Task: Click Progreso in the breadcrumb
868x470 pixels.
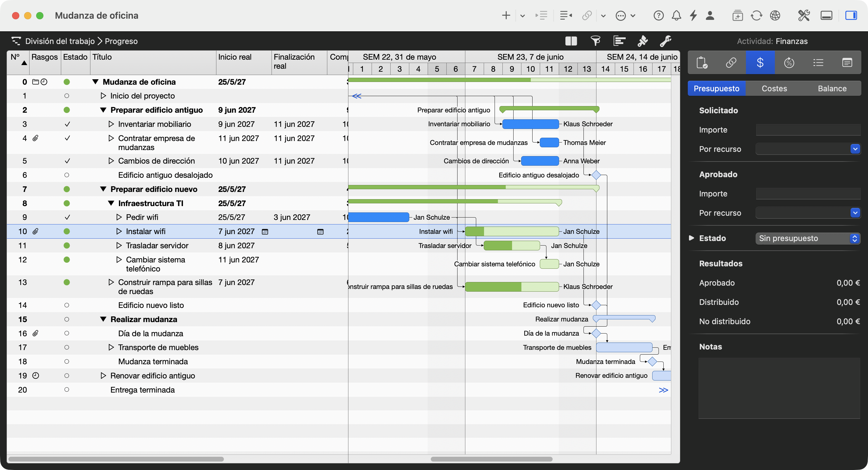Action: click(121, 41)
